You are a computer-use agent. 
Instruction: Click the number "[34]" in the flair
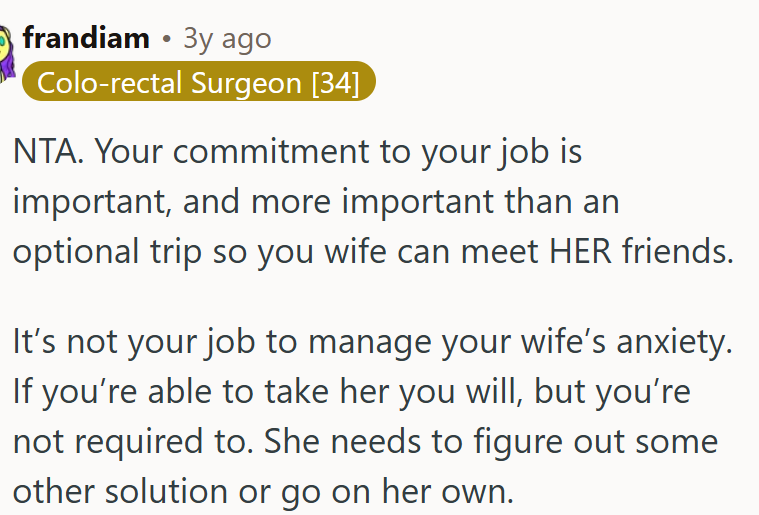pyautogui.click(x=334, y=82)
